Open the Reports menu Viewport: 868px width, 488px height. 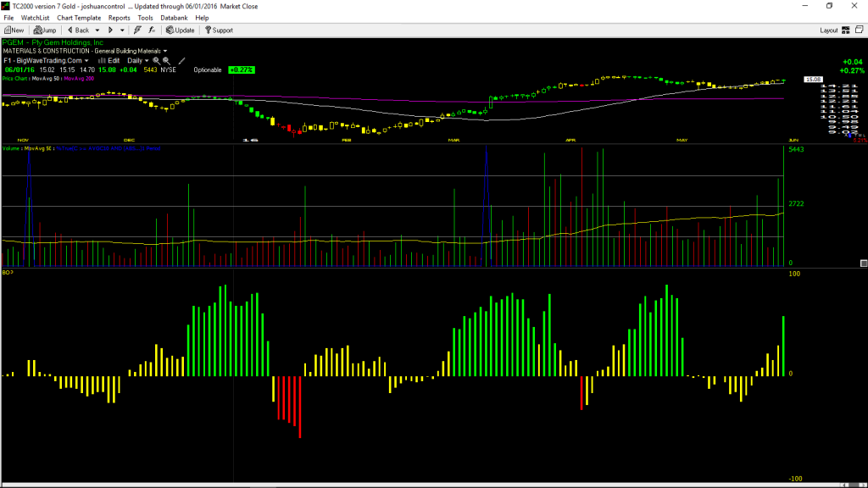point(119,18)
